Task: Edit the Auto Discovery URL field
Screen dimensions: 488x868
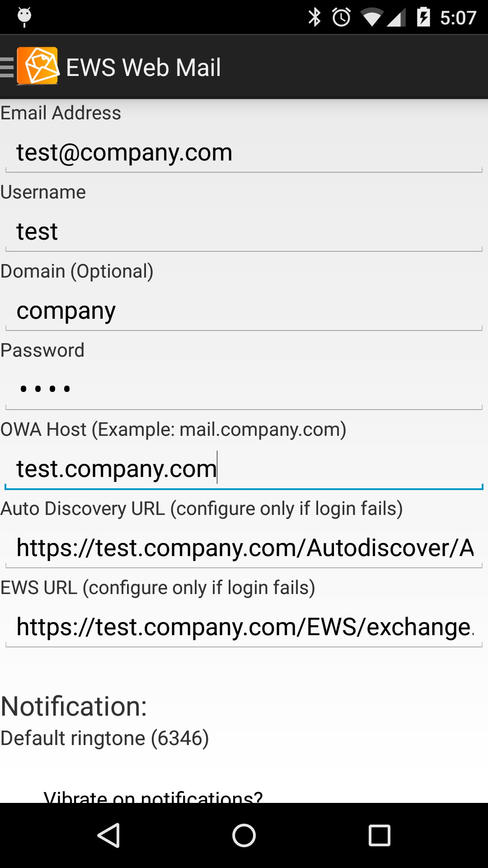Action: click(x=244, y=548)
